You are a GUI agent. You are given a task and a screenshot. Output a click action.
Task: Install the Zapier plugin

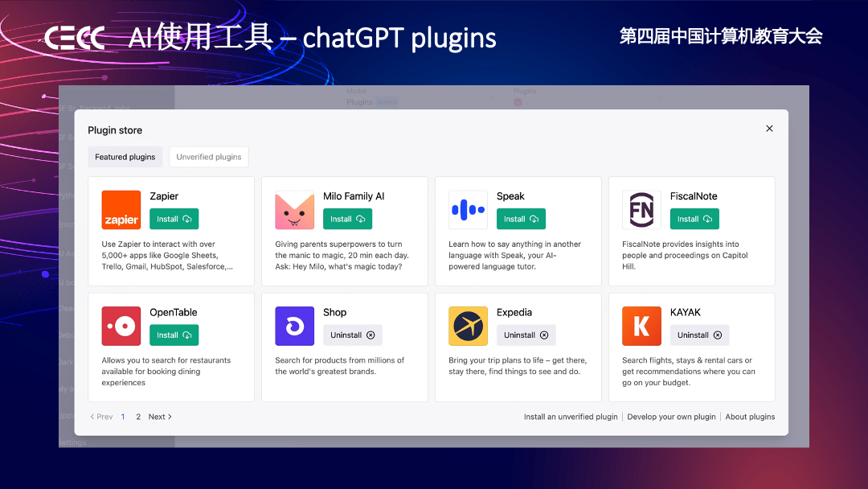(x=174, y=219)
